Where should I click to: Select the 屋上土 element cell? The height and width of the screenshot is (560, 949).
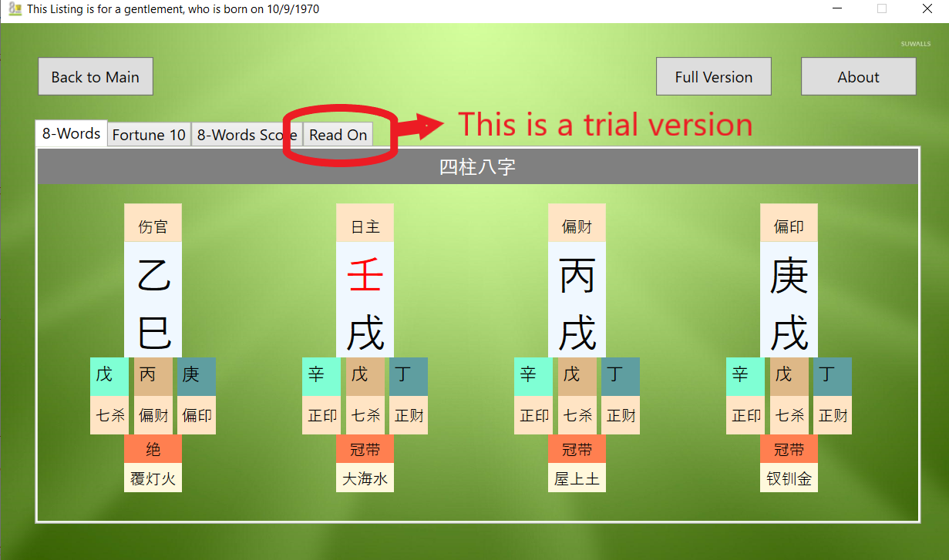577,478
